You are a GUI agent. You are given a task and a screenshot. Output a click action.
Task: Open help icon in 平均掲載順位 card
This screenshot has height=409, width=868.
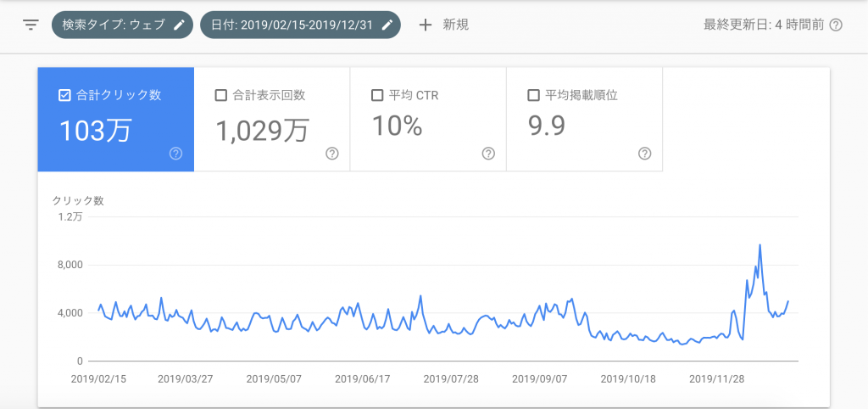644,154
